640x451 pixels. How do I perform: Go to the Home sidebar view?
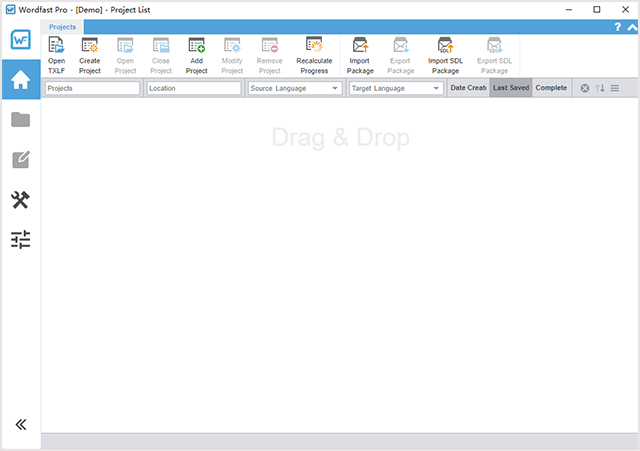point(21,79)
